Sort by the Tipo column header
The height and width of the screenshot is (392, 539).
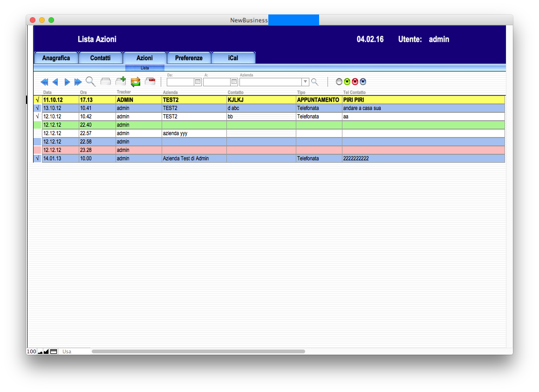point(301,92)
